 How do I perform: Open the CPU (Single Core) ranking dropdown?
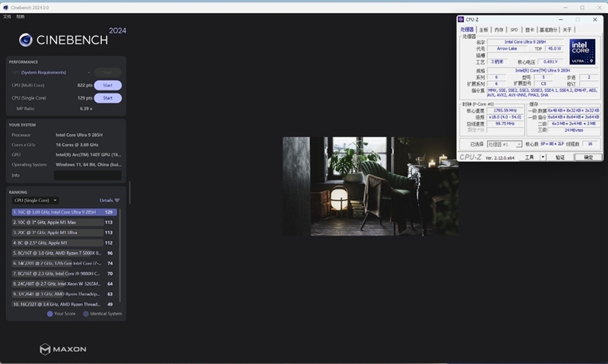[35, 201]
